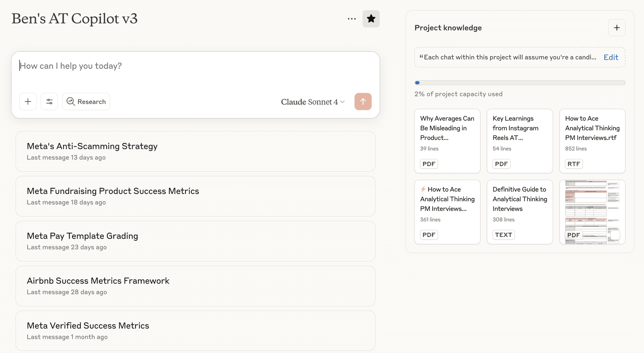
Task: Open 'Key Learnings from Instagram Reels AT' card
Action: point(520,141)
